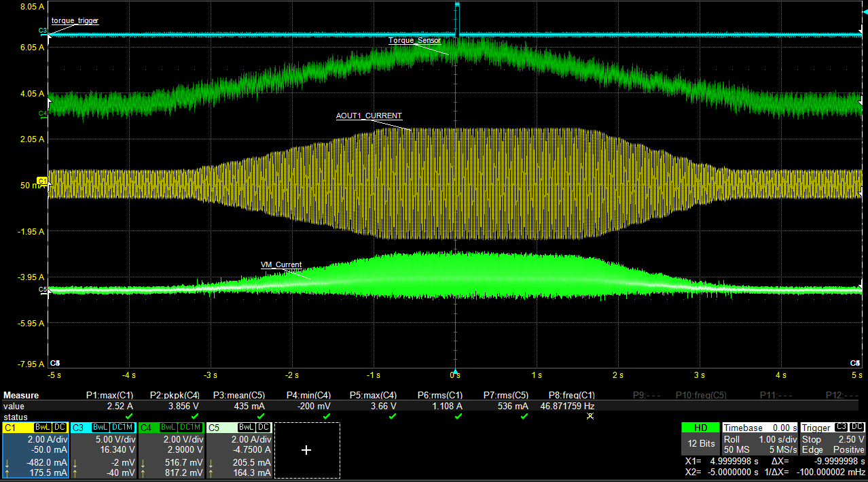Select the torque_trigger trace label
Screen dimensions: 868x482
tap(75, 20)
